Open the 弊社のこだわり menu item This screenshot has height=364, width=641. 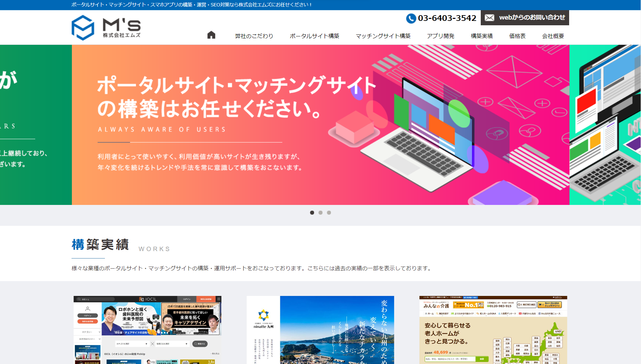[254, 36]
